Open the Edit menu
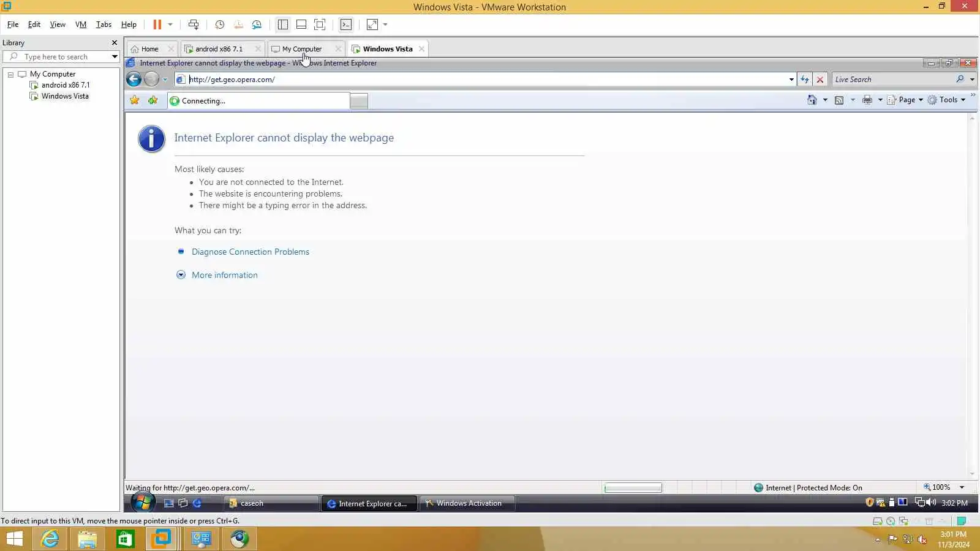Image resolution: width=980 pixels, height=551 pixels. click(x=34, y=24)
